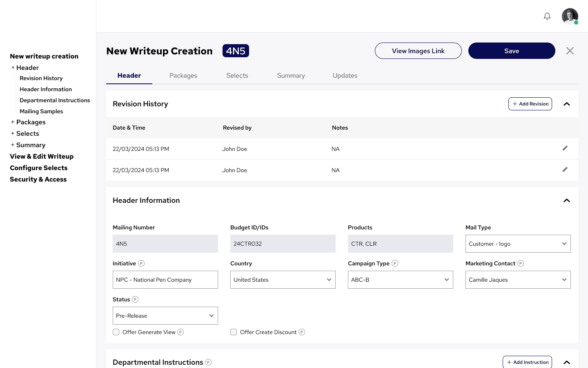Click the info icon beside Initiative label

[141, 263]
